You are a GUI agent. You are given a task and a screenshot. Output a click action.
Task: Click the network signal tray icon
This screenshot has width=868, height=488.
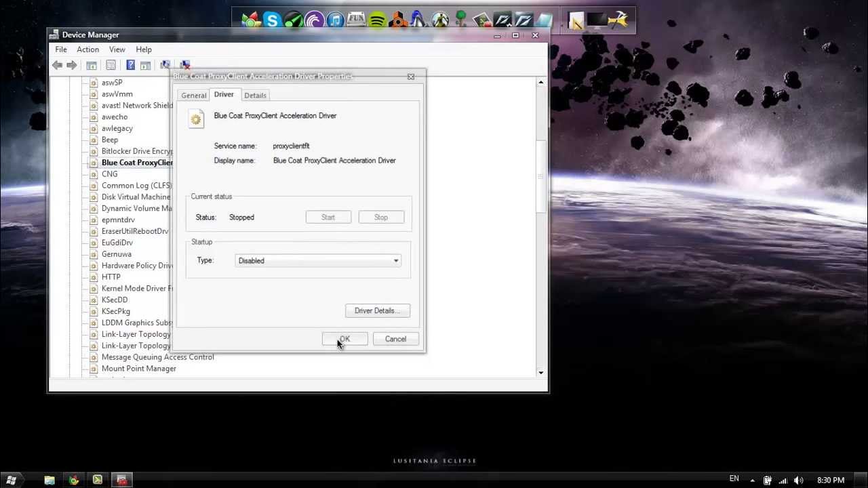[783, 481]
